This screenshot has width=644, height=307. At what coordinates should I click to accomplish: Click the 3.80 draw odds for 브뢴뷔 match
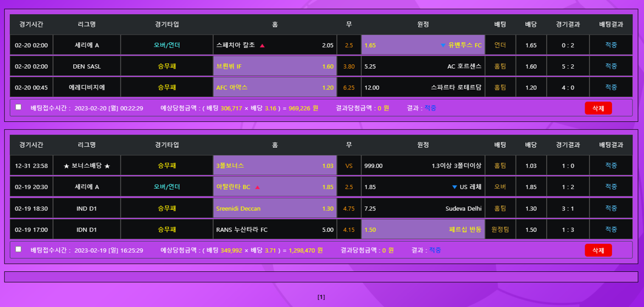coord(349,66)
